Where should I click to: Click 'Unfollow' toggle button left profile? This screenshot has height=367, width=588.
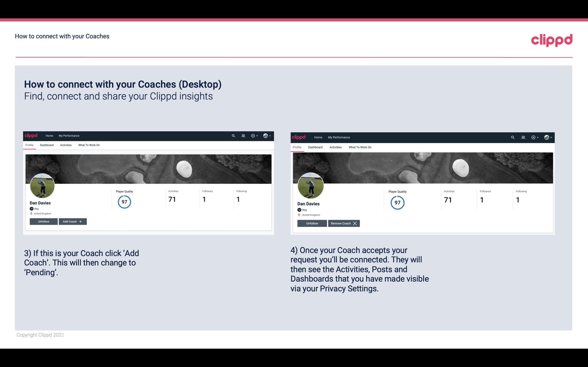[x=44, y=221]
